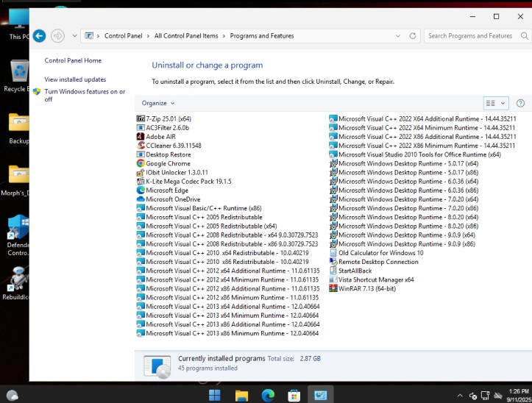The width and height of the screenshot is (532, 403).
Task: Click the back arrow navigation button
Action: point(39,35)
